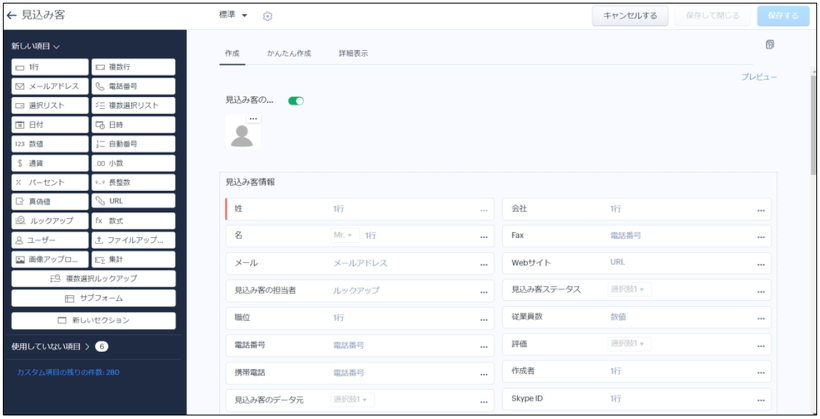Click the vertical scrollbar on the right
Screen dimensions: 820x419
click(x=813, y=100)
